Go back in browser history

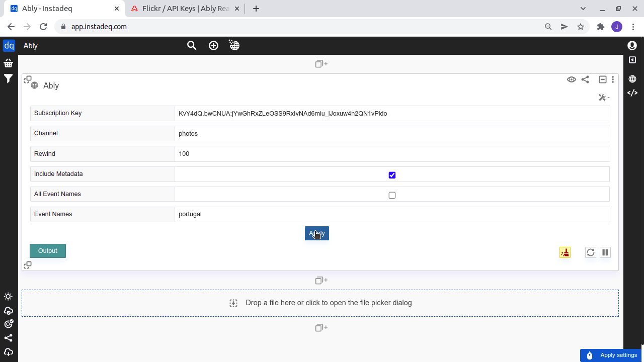click(11, 27)
